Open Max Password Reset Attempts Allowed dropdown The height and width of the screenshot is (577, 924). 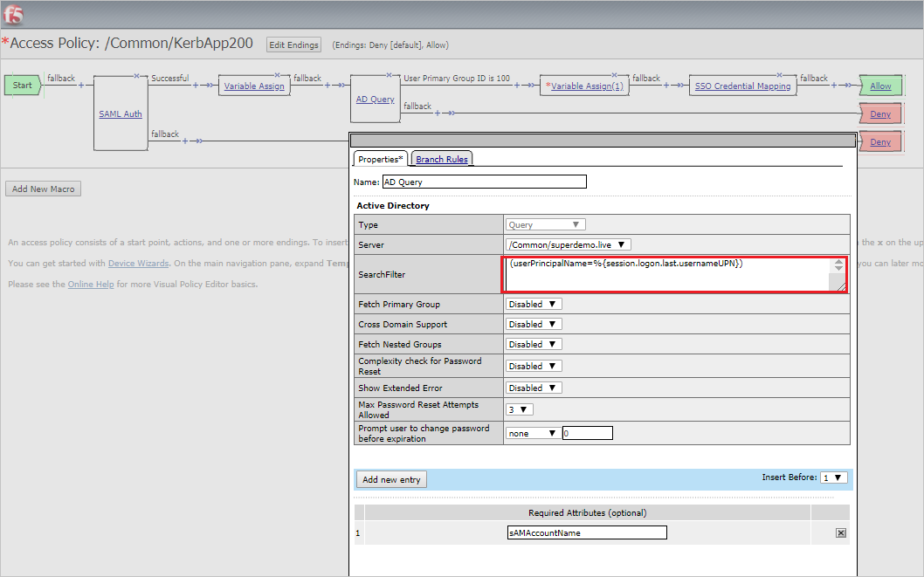point(519,409)
